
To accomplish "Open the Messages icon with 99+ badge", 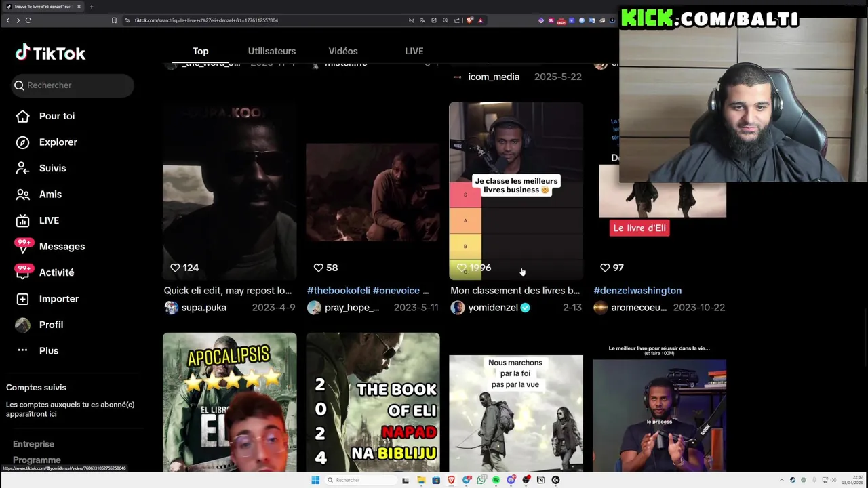I will pos(24,247).
